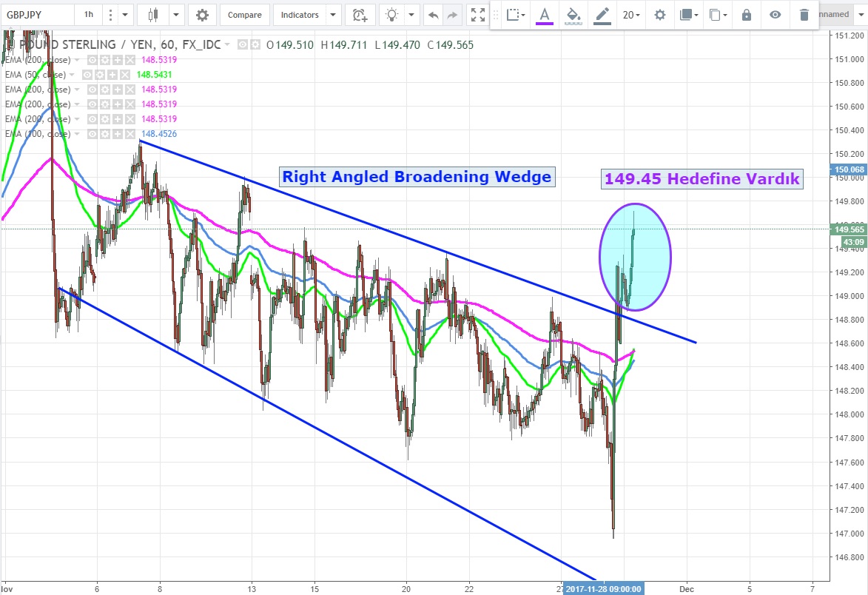This screenshot has width=868, height=595.
Task: Expand the font size 20 dropdown
Action: tap(630, 15)
